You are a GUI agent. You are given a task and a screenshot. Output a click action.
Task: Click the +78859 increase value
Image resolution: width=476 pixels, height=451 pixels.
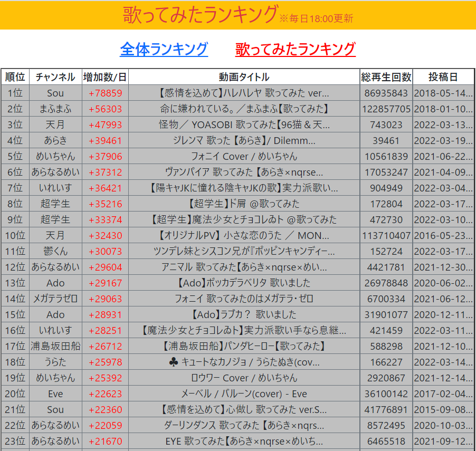[106, 93]
